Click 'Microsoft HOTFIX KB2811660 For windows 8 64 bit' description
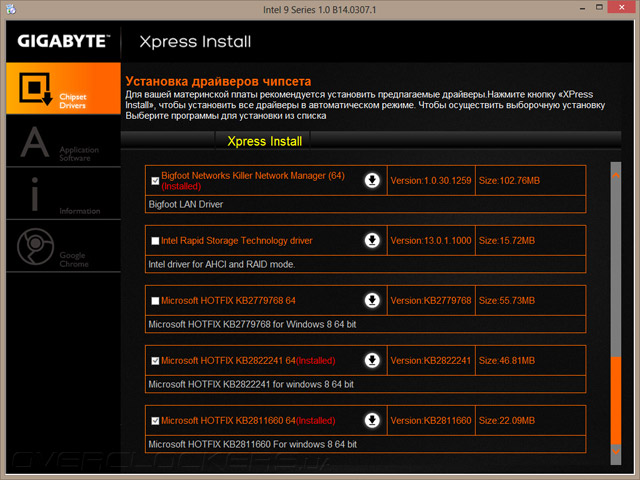This screenshot has height=480, width=640. coord(253,444)
